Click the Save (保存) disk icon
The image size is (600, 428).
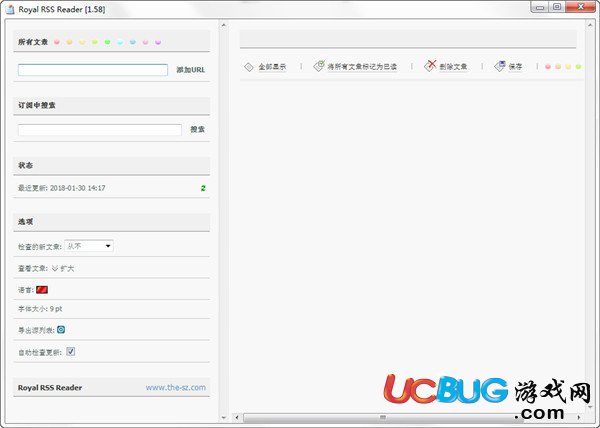point(500,66)
